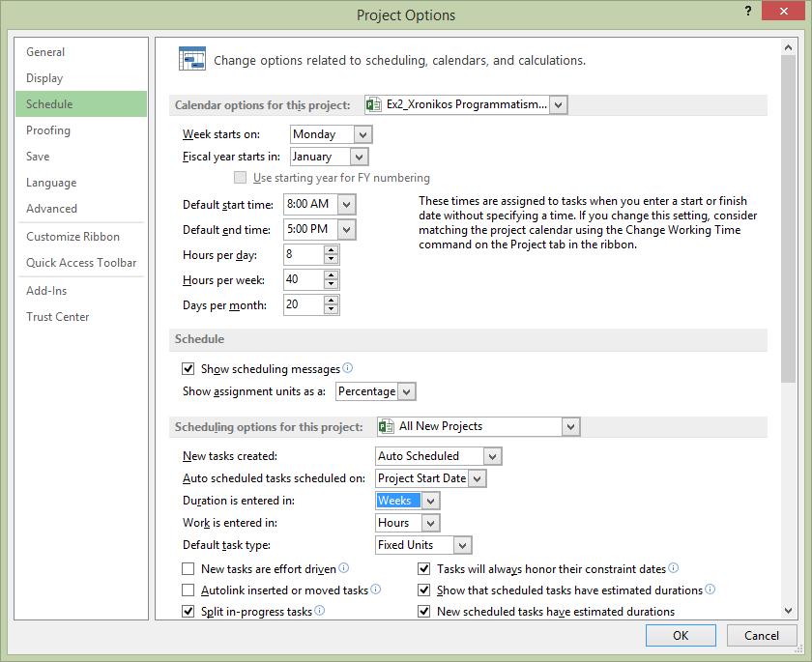The width and height of the screenshot is (812, 662).
Task: Click the help question mark in title bar
Action: (x=748, y=12)
